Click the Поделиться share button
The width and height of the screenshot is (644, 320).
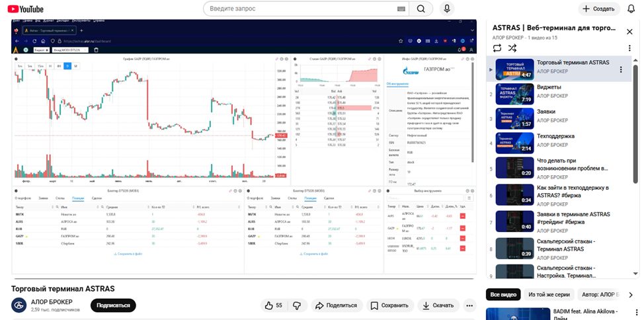click(x=335, y=305)
